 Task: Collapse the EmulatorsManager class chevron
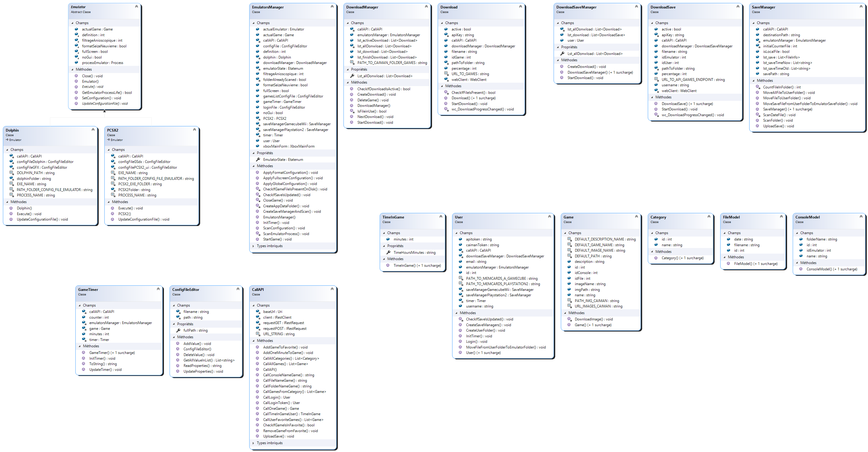tap(332, 6)
